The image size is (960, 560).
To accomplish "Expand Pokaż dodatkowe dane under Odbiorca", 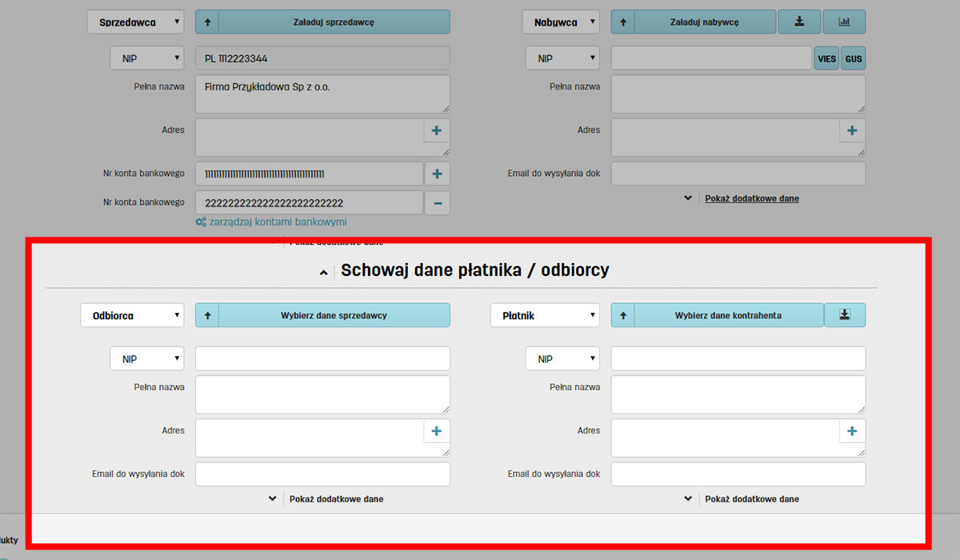I will [x=336, y=498].
